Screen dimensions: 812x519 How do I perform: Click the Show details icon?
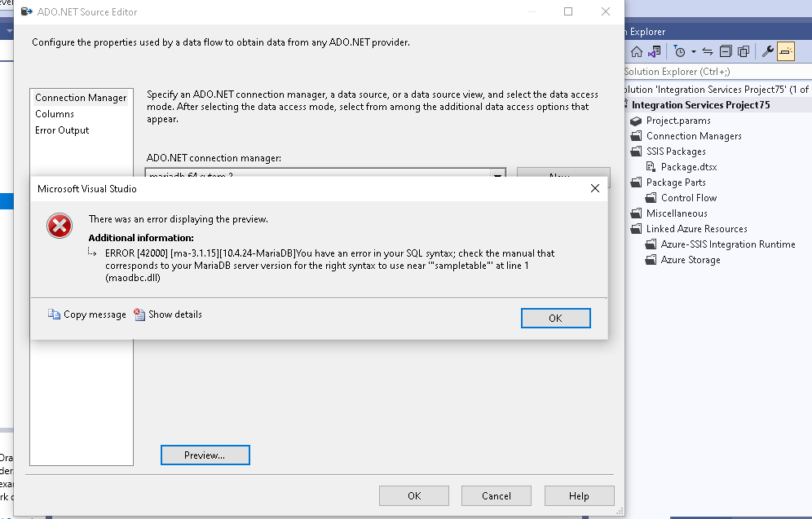pos(139,314)
